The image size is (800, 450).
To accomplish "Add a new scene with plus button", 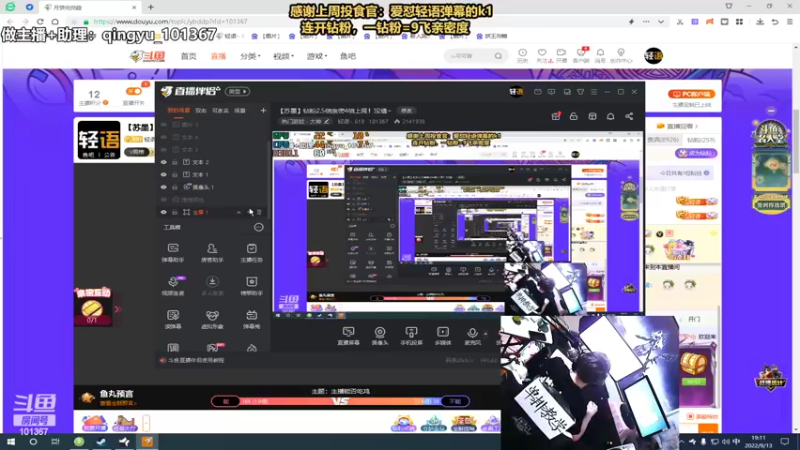I will 263,110.
